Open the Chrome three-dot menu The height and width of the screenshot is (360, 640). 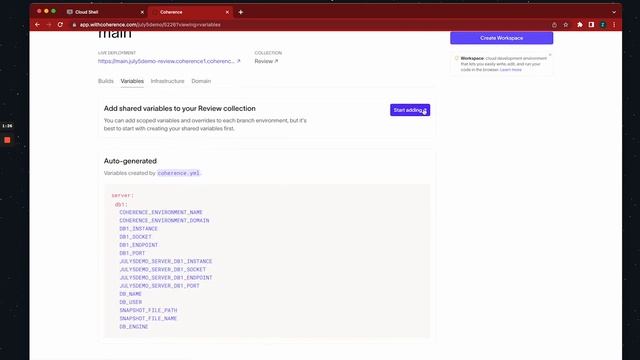614,25
